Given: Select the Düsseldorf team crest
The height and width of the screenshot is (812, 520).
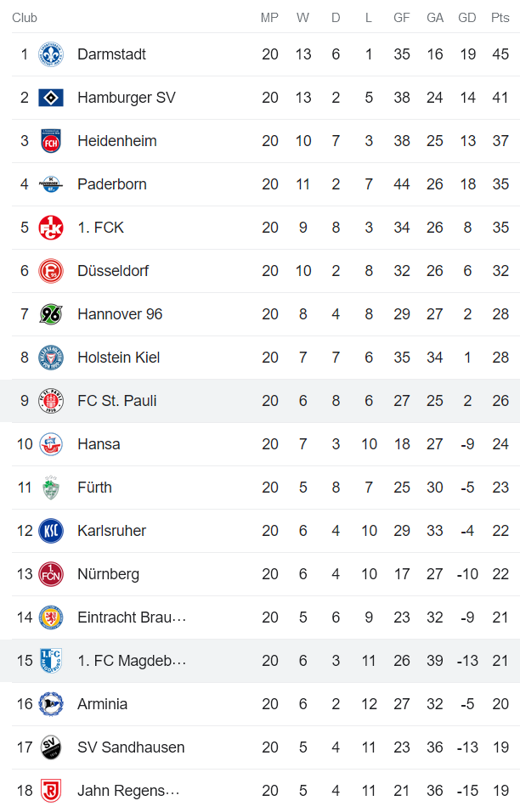Looking at the screenshot, I should (x=49, y=270).
